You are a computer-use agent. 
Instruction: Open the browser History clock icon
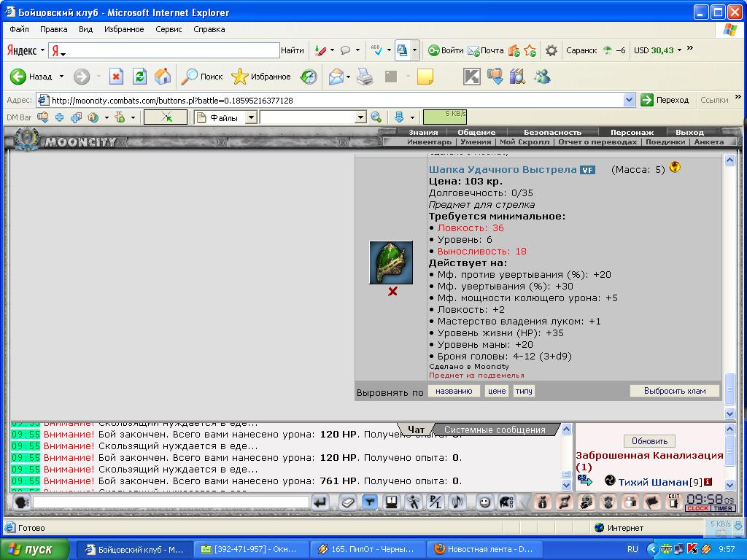click(x=309, y=76)
